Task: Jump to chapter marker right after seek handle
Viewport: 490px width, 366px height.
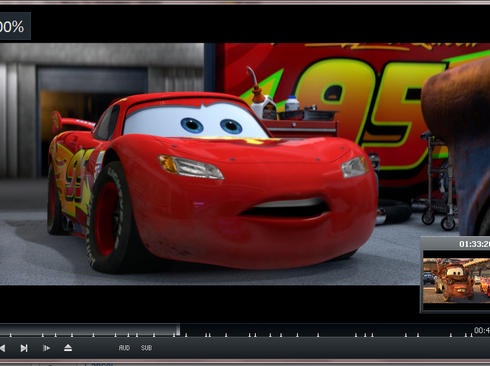Action: pos(186,335)
